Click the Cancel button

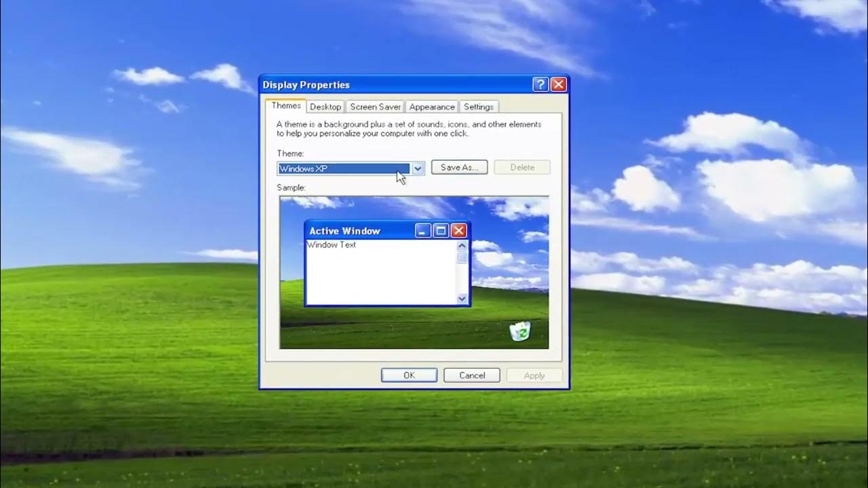(x=472, y=375)
